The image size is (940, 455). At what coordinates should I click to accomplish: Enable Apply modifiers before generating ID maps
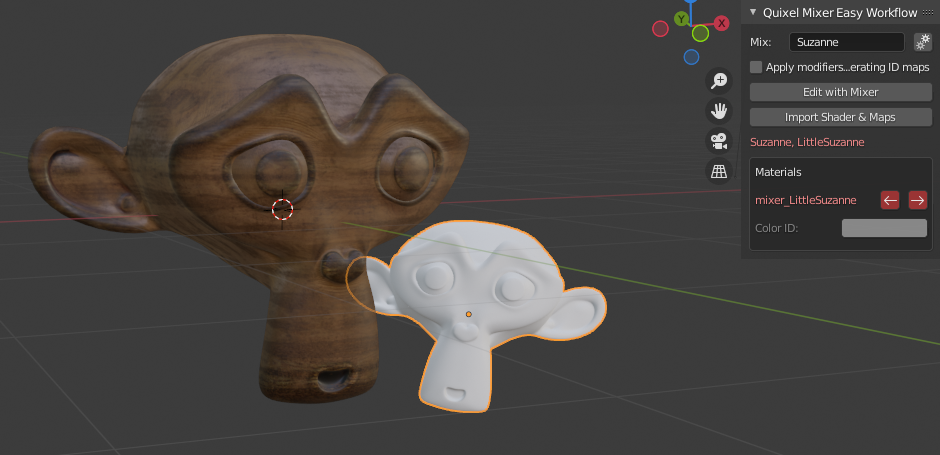(756, 67)
